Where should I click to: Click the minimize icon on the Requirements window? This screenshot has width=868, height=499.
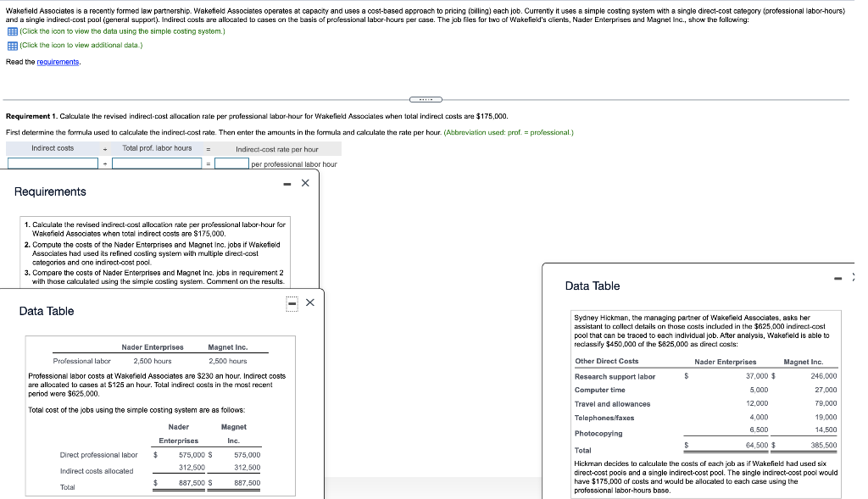coord(287,182)
